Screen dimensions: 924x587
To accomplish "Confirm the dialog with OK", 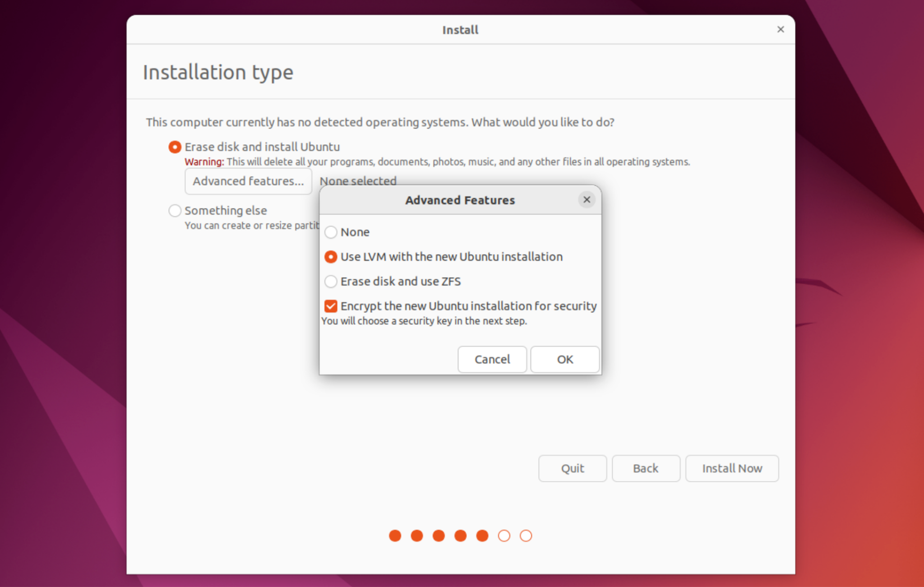I will coord(565,360).
